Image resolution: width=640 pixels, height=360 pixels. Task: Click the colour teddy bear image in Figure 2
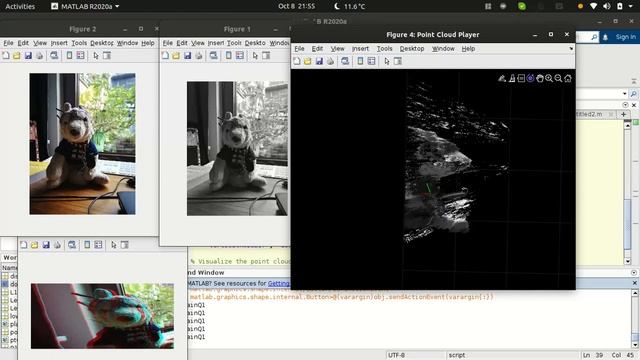(x=82, y=144)
